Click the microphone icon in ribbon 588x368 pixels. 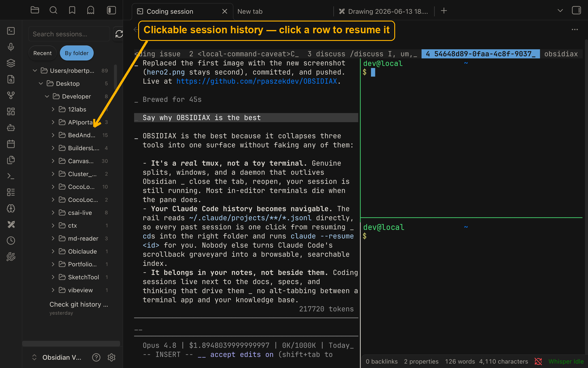pos(11,47)
